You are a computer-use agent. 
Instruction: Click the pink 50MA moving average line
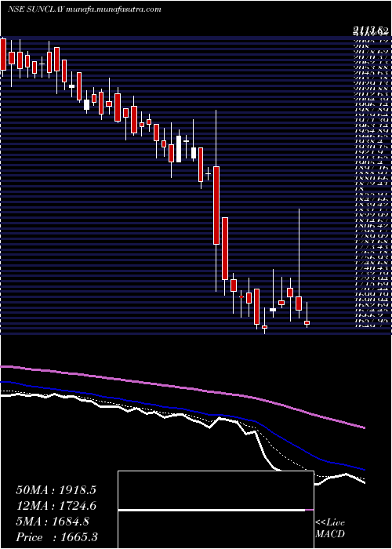[182, 387]
